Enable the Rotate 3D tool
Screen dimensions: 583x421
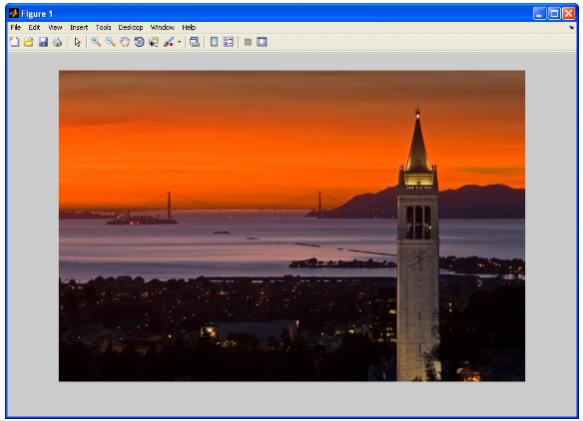click(139, 42)
